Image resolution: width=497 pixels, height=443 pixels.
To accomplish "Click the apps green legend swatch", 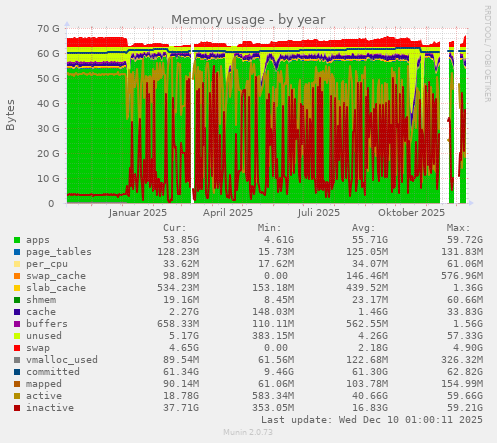I will click(x=17, y=240).
